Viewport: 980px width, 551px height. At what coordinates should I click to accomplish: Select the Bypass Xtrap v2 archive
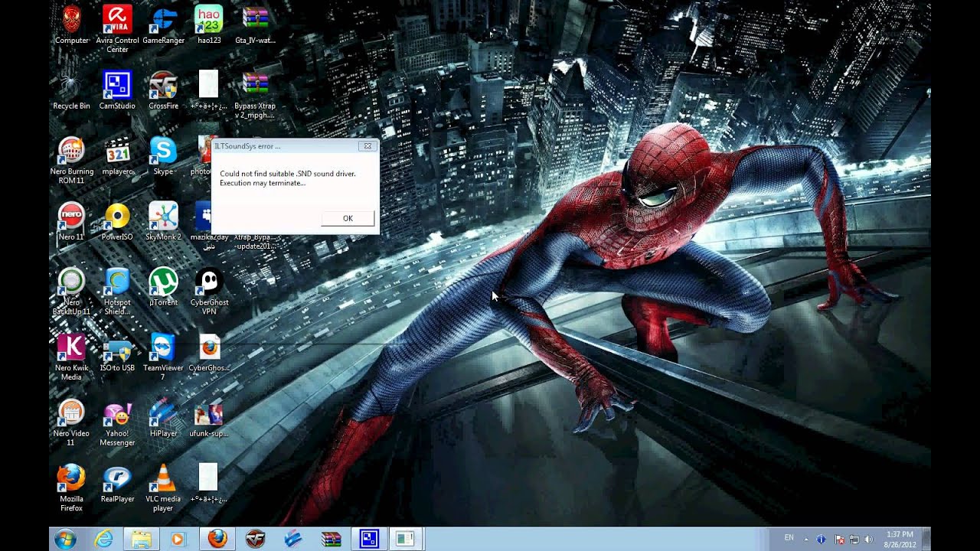coord(255,95)
